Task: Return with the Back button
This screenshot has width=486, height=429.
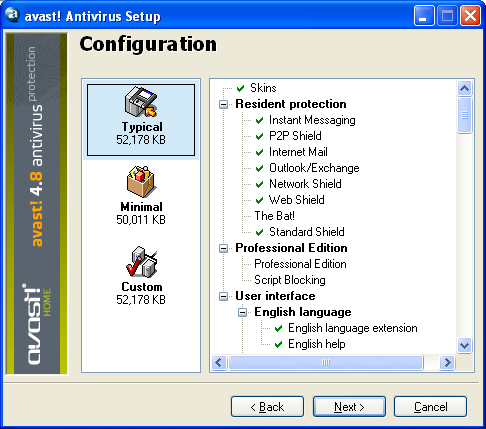Action: (x=267, y=407)
